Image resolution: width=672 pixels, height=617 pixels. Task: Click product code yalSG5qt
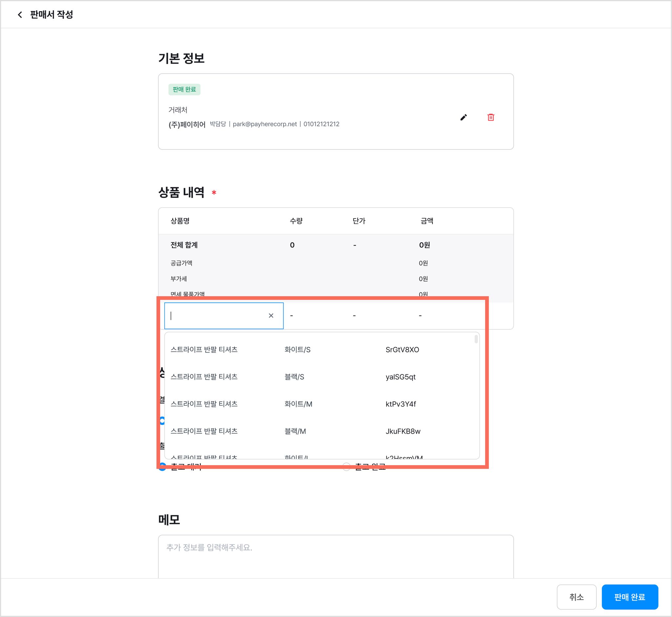click(400, 377)
